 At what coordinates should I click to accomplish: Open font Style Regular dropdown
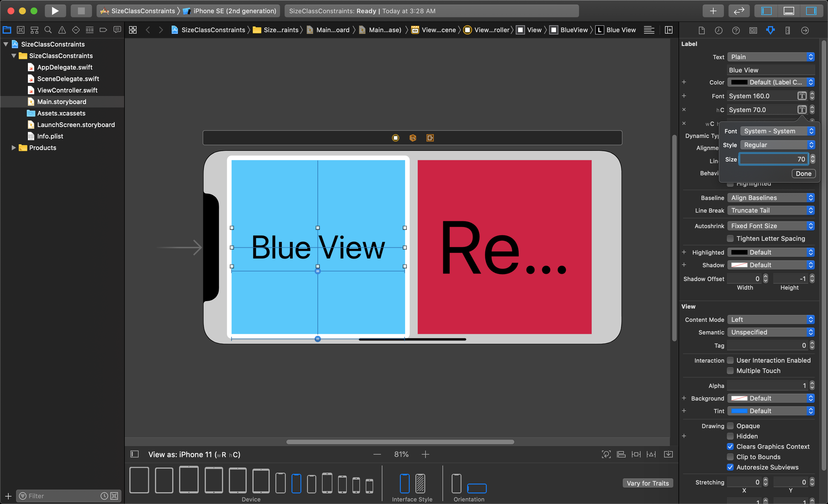pos(778,145)
